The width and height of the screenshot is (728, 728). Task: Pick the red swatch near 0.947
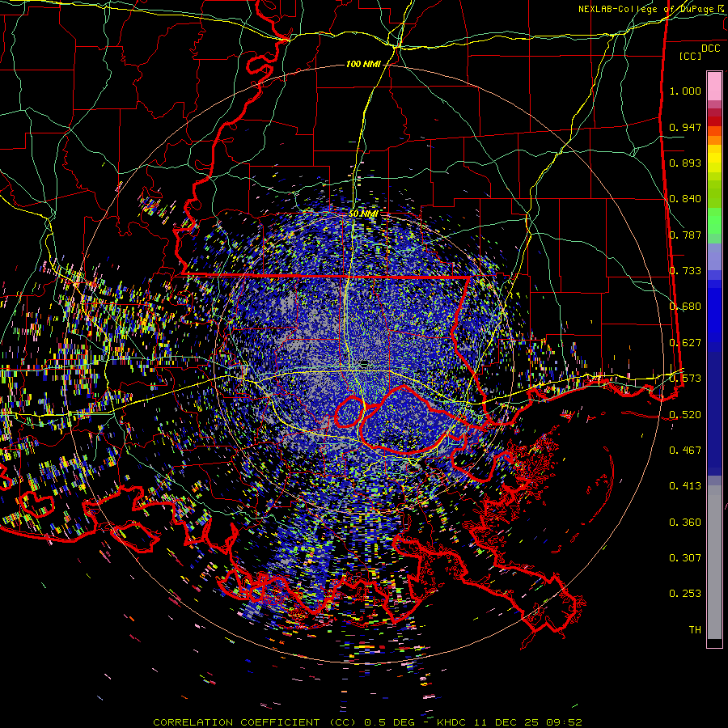(x=714, y=121)
